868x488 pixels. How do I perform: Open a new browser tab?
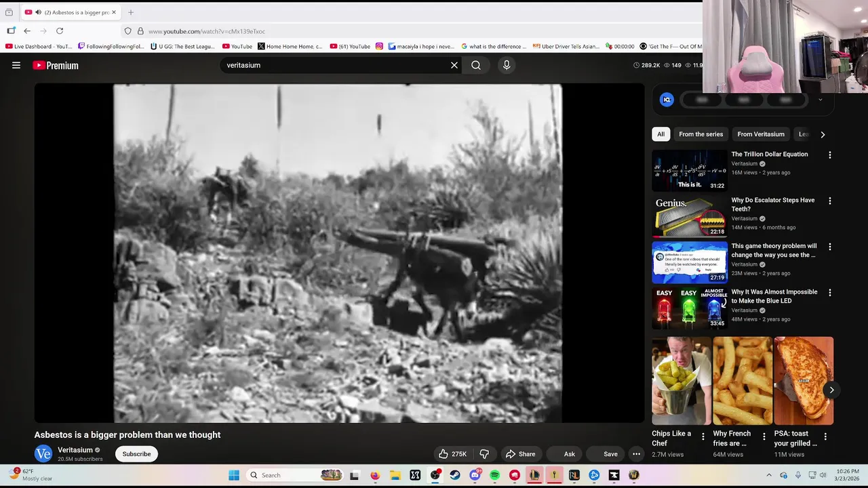click(x=131, y=12)
